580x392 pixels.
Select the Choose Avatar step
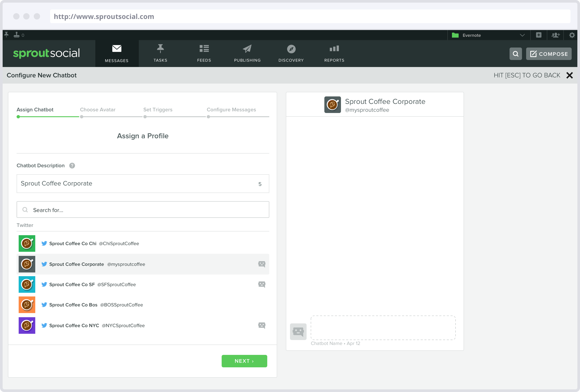click(x=98, y=110)
